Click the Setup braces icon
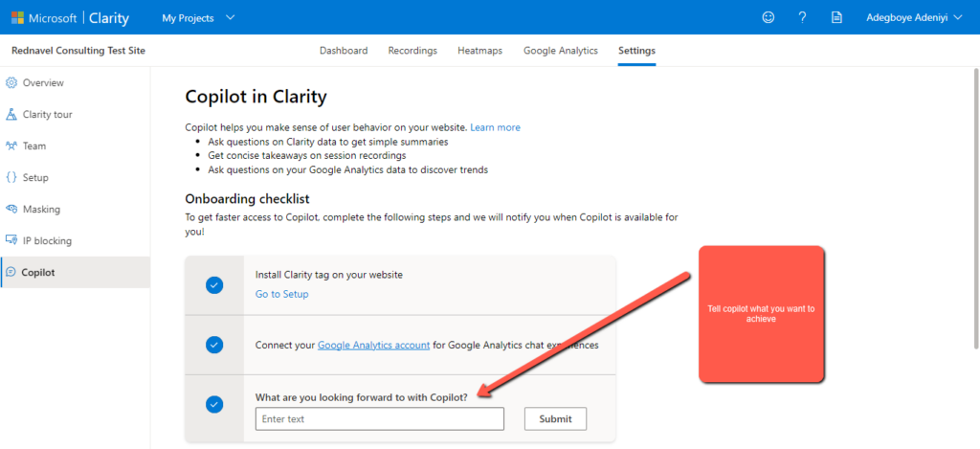 pyautogui.click(x=11, y=178)
